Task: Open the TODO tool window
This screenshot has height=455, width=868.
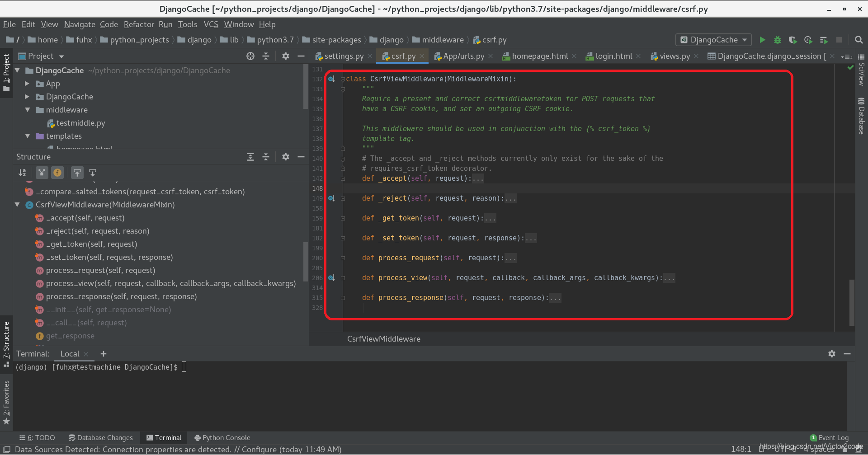Action: click(x=37, y=438)
